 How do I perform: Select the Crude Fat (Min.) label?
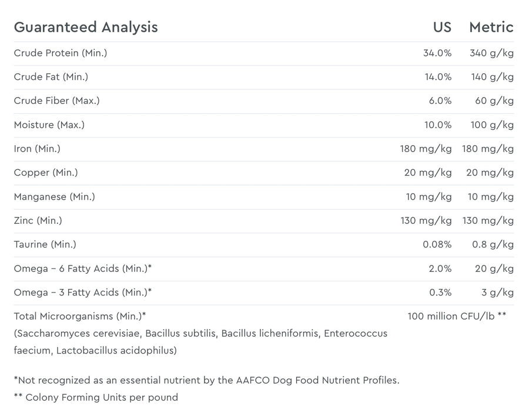pyautogui.click(x=51, y=77)
